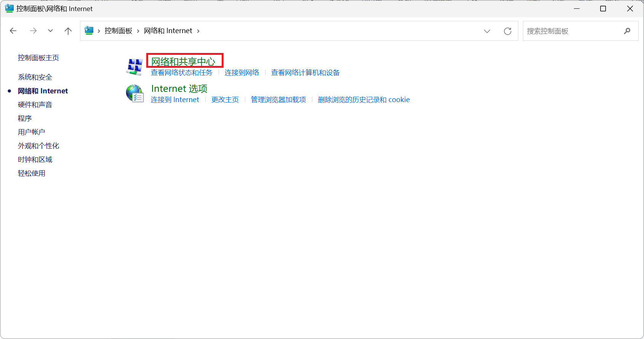Image resolution: width=644 pixels, height=339 pixels.
Task: Go back with the left arrow button
Action: pyautogui.click(x=13, y=31)
